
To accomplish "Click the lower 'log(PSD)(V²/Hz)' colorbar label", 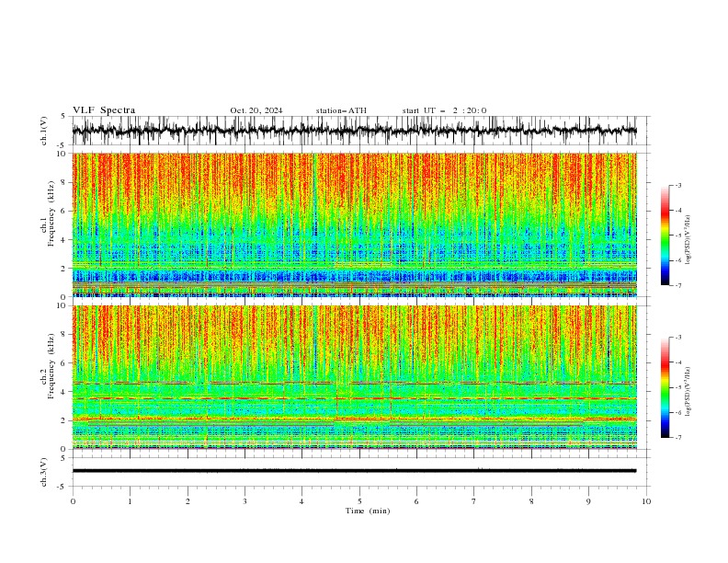I will [688, 392].
